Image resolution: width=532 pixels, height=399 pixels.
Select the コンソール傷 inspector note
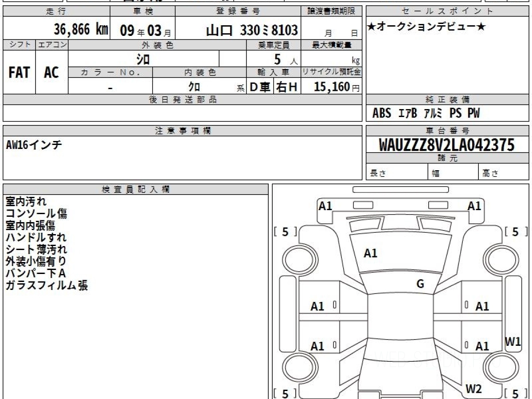(36, 214)
